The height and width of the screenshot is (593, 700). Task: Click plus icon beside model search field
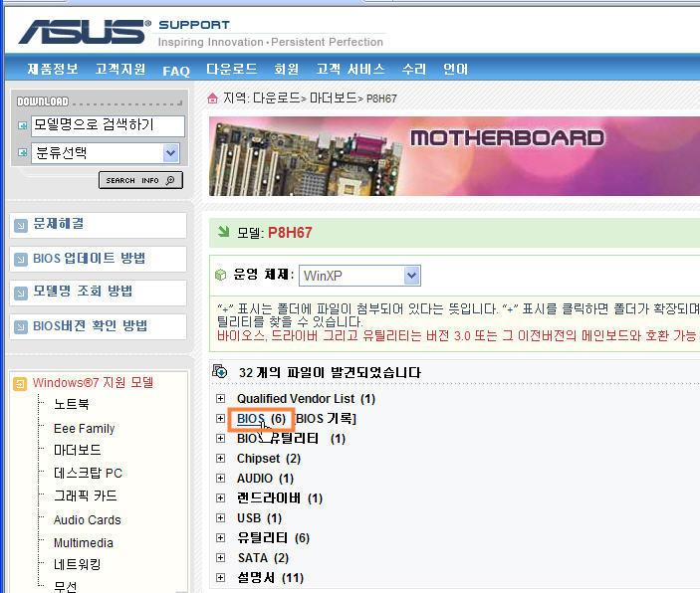point(22,125)
